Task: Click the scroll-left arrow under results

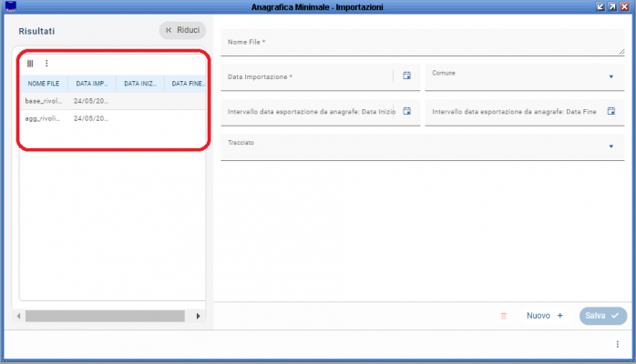Action: (18, 316)
